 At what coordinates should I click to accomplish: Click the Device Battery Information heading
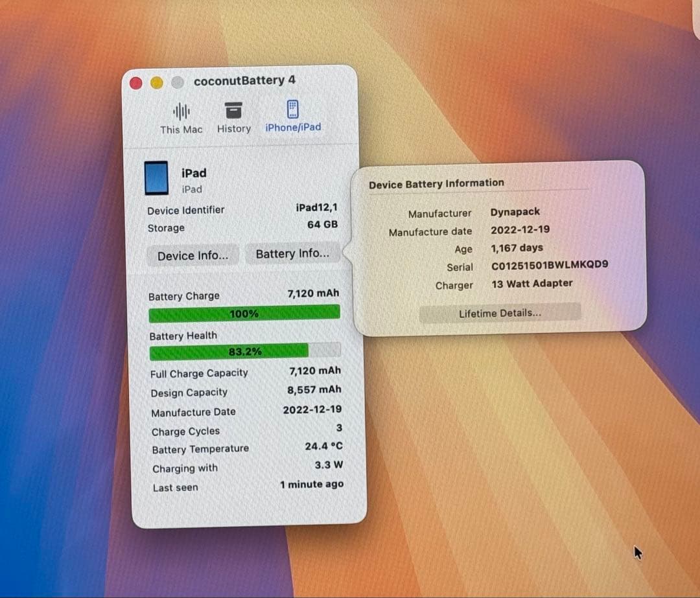click(436, 183)
